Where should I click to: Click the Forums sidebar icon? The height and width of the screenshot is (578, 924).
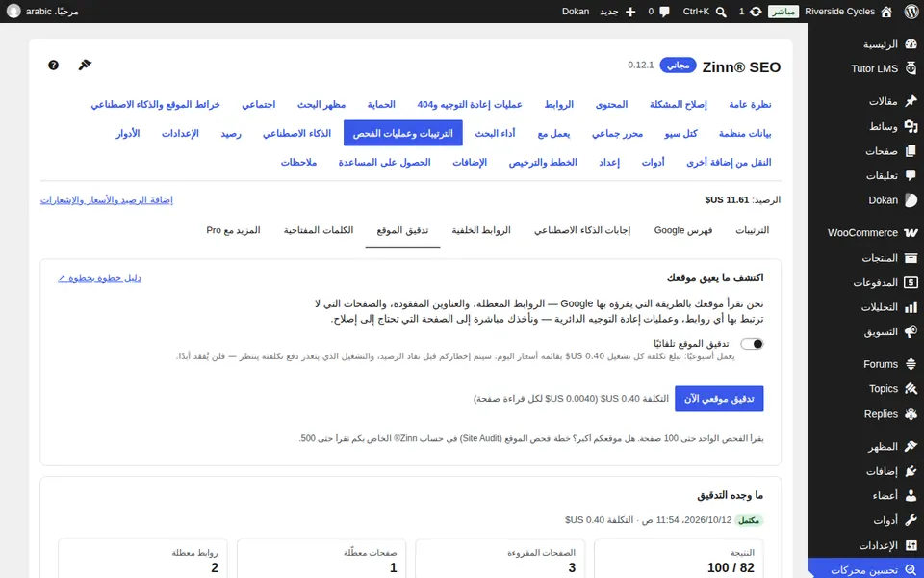click(911, 364)
